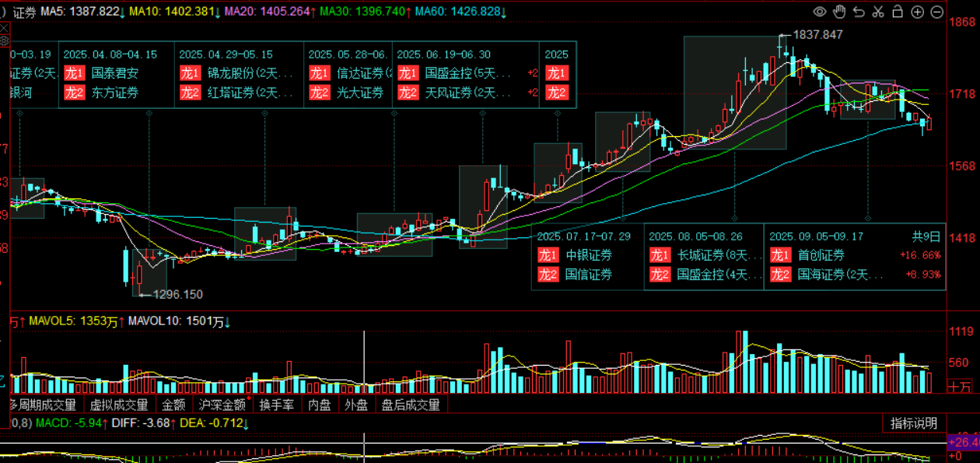Click 中银证券 leader stock entry
Viewport: 980px width, 463px height.
pyautogui.click(x=589, y=255)
